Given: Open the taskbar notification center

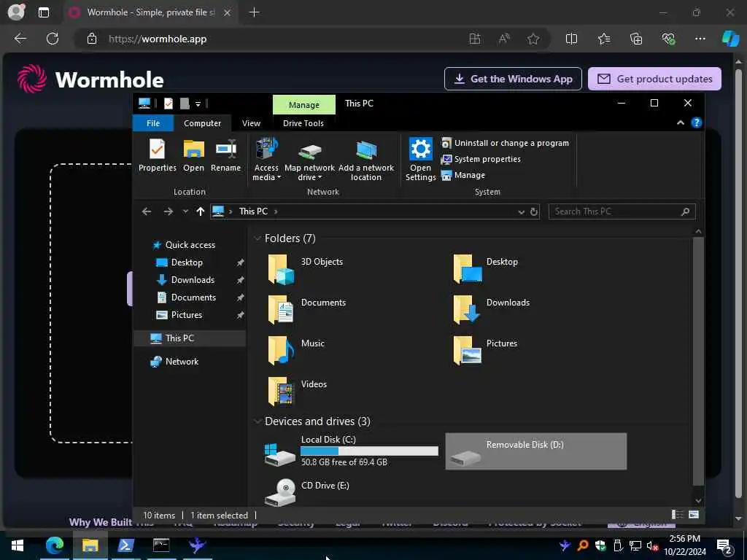Looking at the screenshot, I should pos(724,545).
